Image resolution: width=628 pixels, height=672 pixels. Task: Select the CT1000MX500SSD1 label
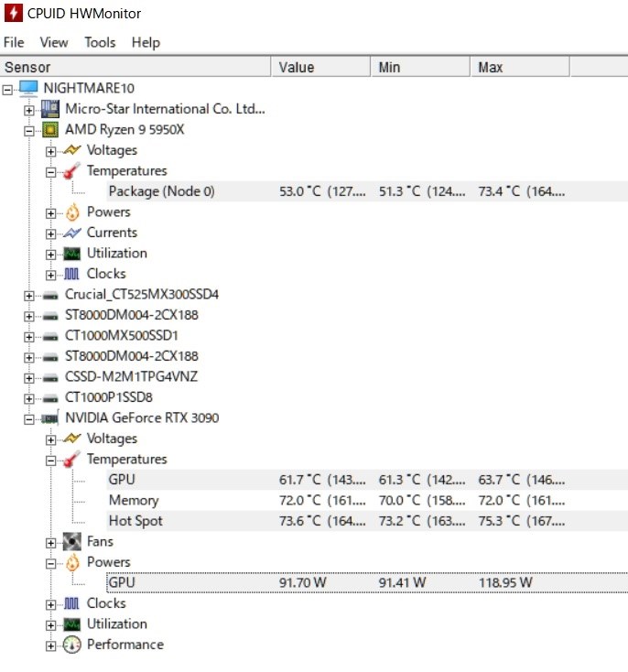point(122,336)
